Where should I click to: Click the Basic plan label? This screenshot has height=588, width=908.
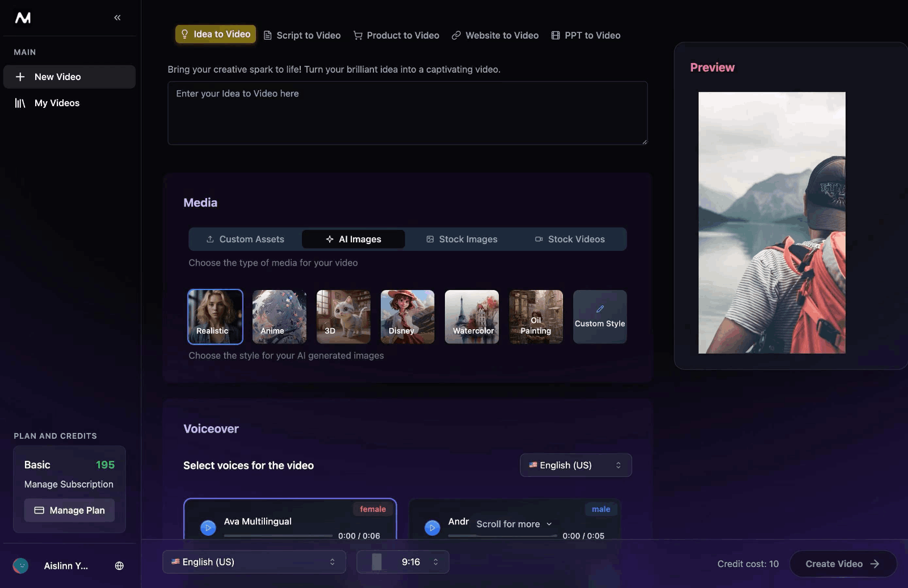point(37,465)
